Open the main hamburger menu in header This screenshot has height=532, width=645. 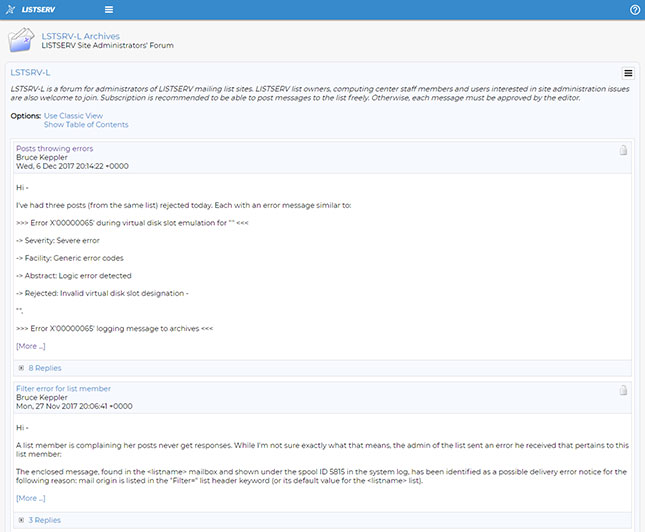(x=109, y=9)
